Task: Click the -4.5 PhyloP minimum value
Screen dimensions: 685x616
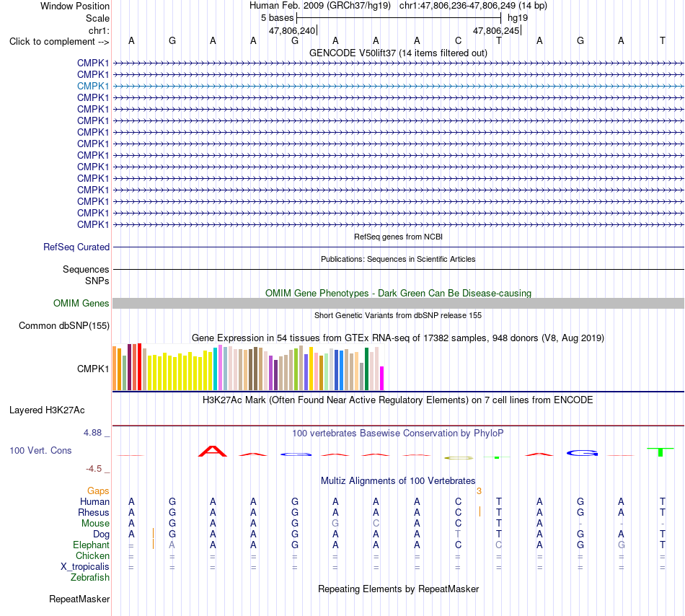Action: pos(94,469)
